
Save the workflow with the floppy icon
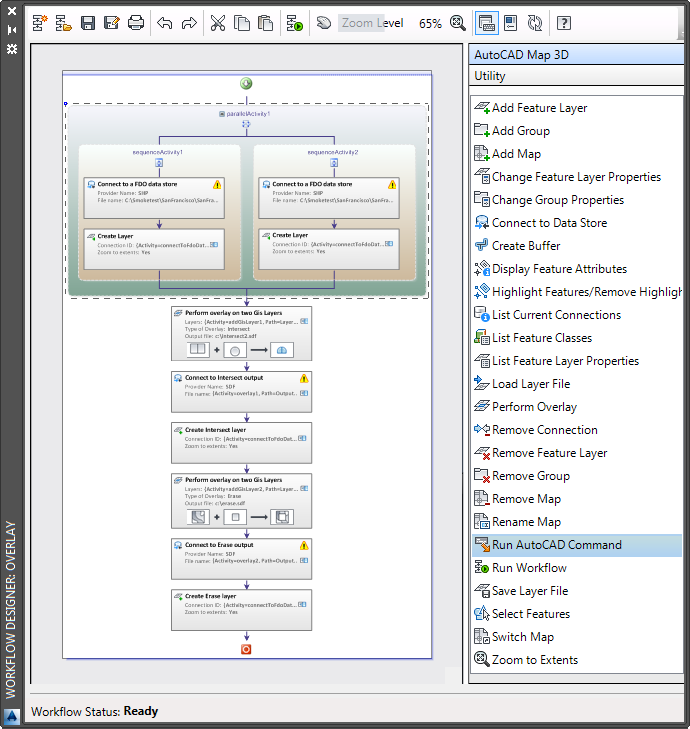tap(88, 23)
